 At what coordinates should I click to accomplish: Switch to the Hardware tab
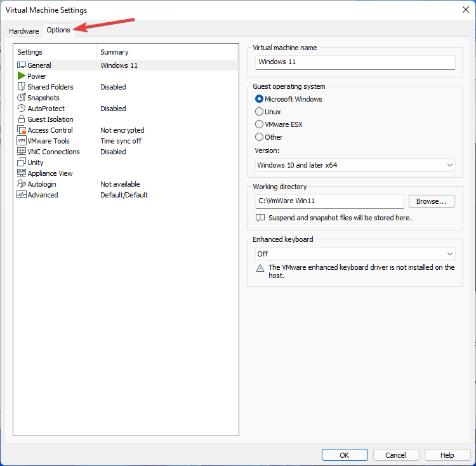pos(24,31)
